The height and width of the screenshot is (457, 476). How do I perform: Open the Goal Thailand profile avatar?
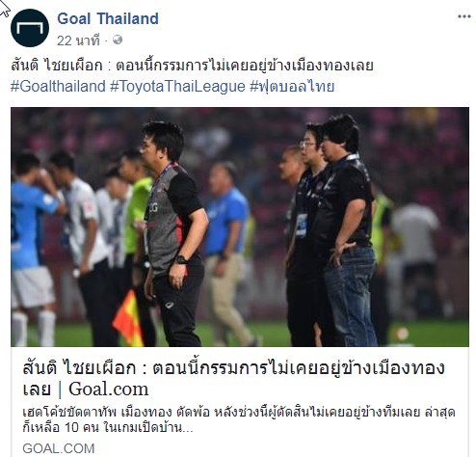tap(30, 28)
